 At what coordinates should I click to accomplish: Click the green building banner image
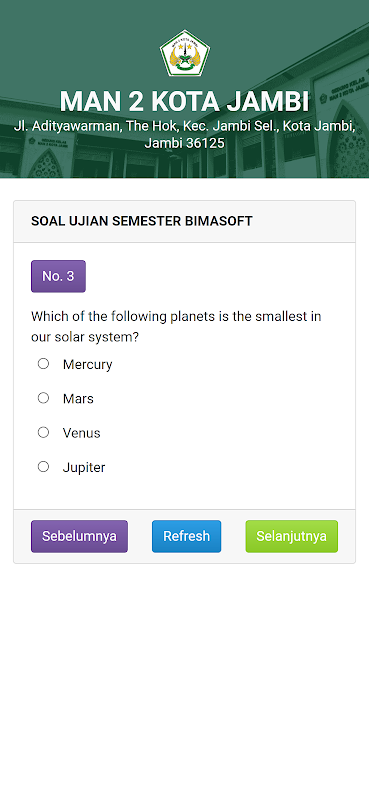(184, 89)
